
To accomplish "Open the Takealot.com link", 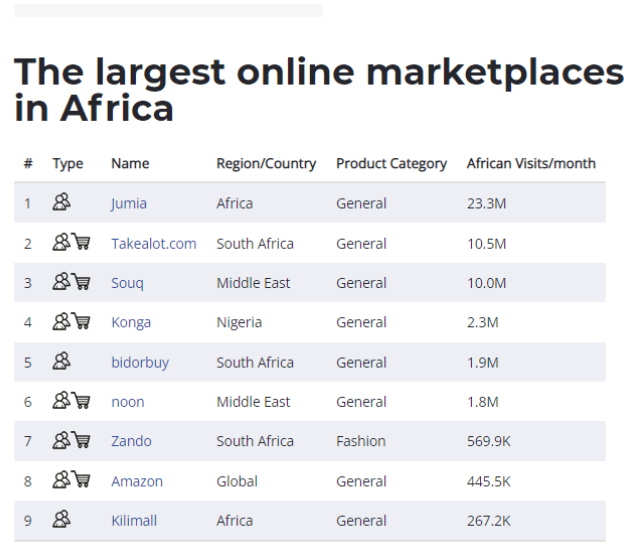I will point(154,243).
